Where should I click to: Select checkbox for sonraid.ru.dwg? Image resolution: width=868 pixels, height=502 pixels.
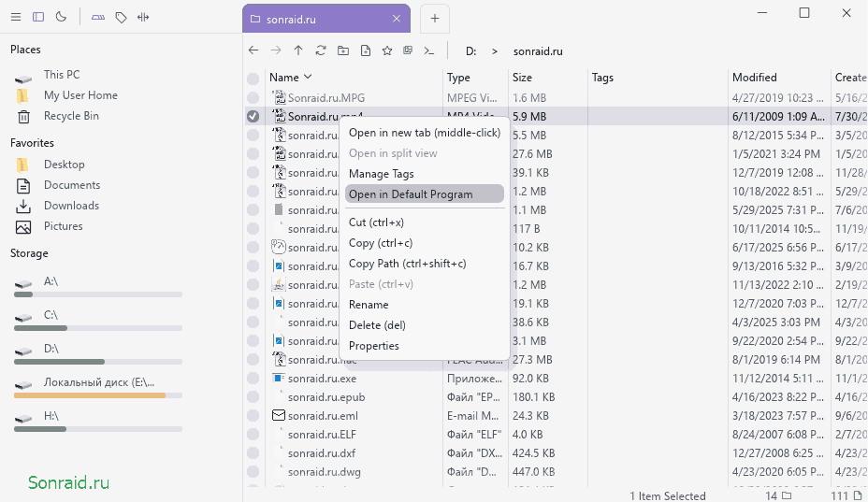point(253,472)
